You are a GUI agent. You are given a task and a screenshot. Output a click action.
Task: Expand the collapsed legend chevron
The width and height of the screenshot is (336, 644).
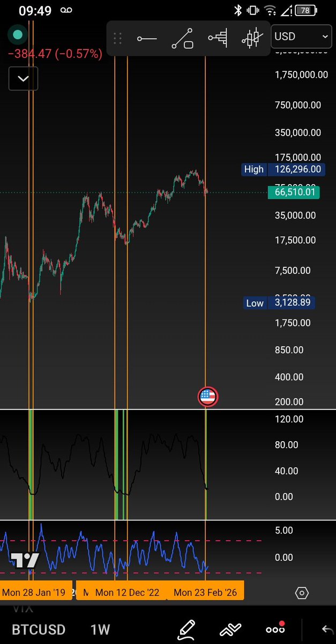pos(23,79)
